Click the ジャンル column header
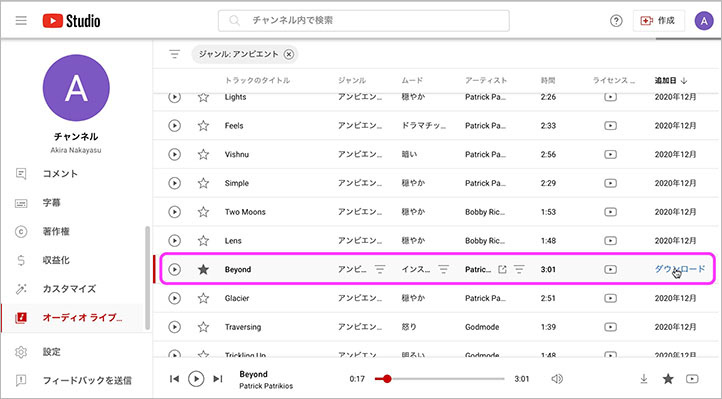Screen dimensions: 722x399 352,80
